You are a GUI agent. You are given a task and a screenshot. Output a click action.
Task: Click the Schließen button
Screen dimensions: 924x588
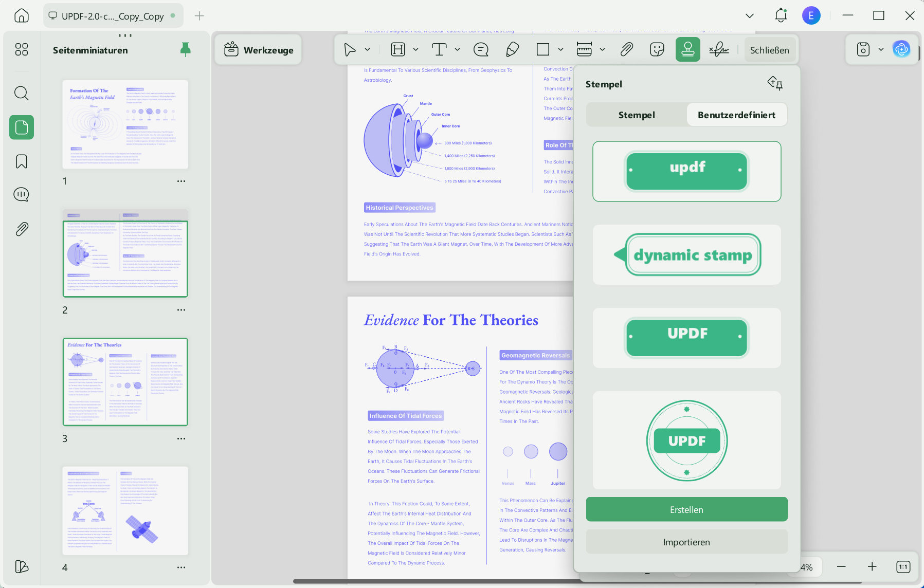(769, 50)
